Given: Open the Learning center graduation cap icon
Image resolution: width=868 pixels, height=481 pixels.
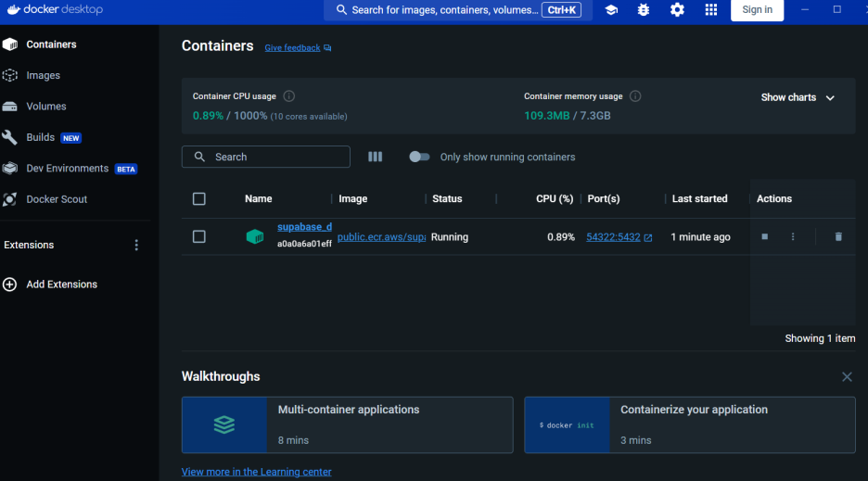Looking at the screenshot, I should point(611,10).
